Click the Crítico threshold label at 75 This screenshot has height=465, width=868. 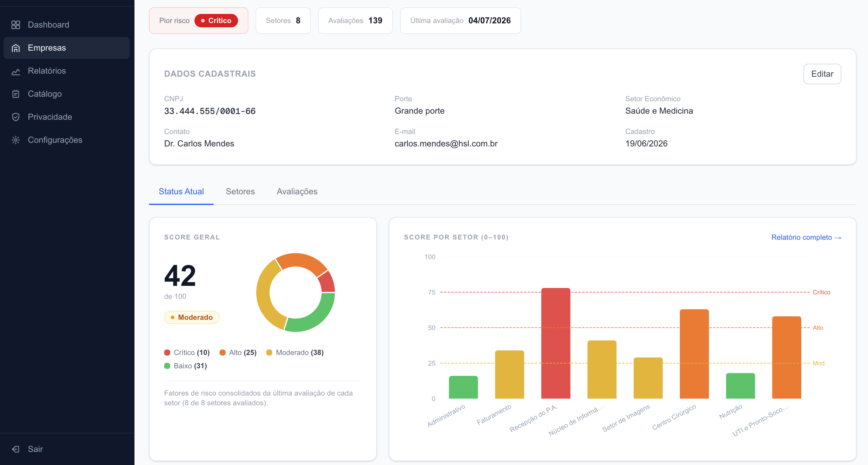pyautogui.click(x=821, y=292)
